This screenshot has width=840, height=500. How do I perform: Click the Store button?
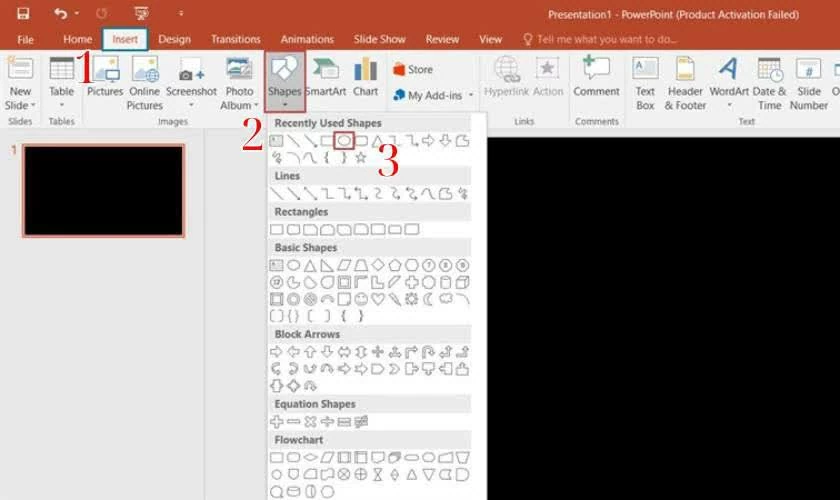pyautogui.click(x=413, y=70)
